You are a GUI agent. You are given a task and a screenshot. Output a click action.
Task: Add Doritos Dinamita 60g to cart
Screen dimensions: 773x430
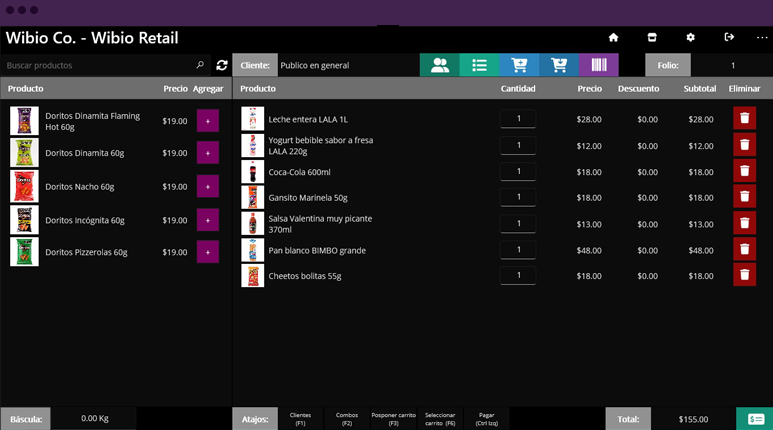(208, 153)
